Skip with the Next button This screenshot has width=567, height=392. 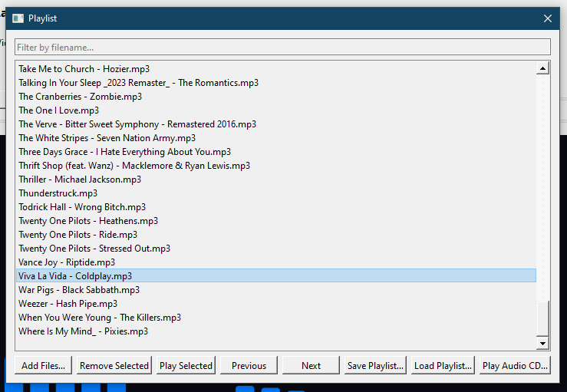coord(311,366)
